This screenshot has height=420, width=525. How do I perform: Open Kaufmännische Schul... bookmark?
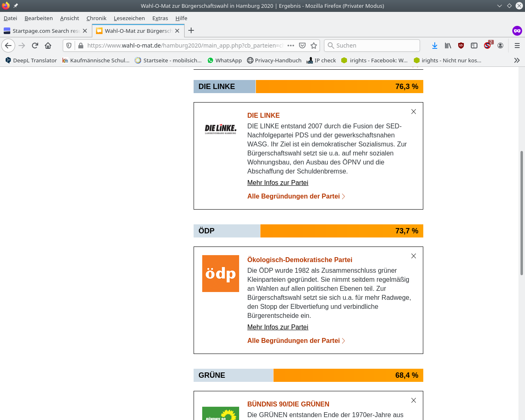(96, 60)
